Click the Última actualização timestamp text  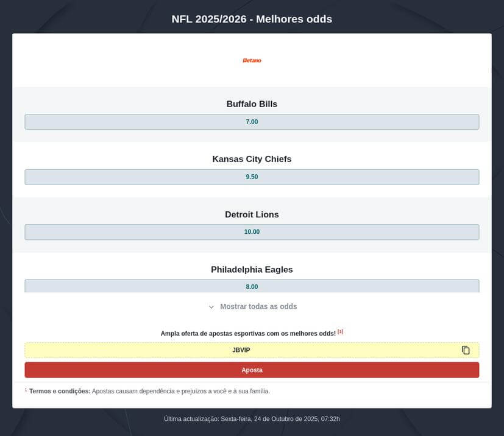pyautogui.click(x=252, y=419)
